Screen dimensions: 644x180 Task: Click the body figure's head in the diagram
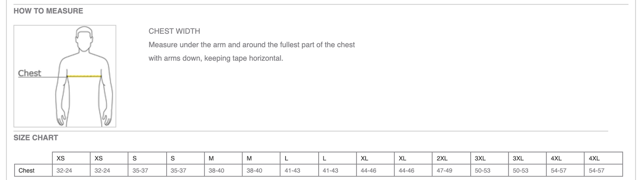pyautogui.click(x=84, y=40)
